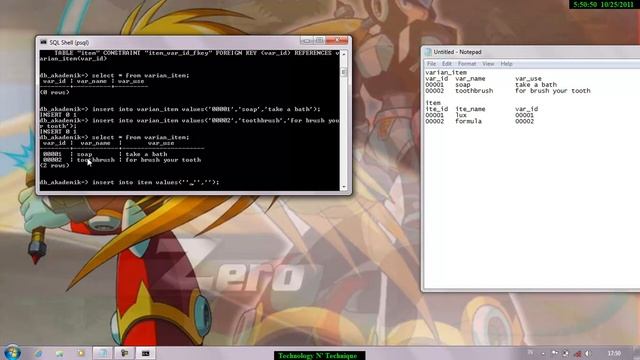Minimize the SQL Shell window

point(306,40)
